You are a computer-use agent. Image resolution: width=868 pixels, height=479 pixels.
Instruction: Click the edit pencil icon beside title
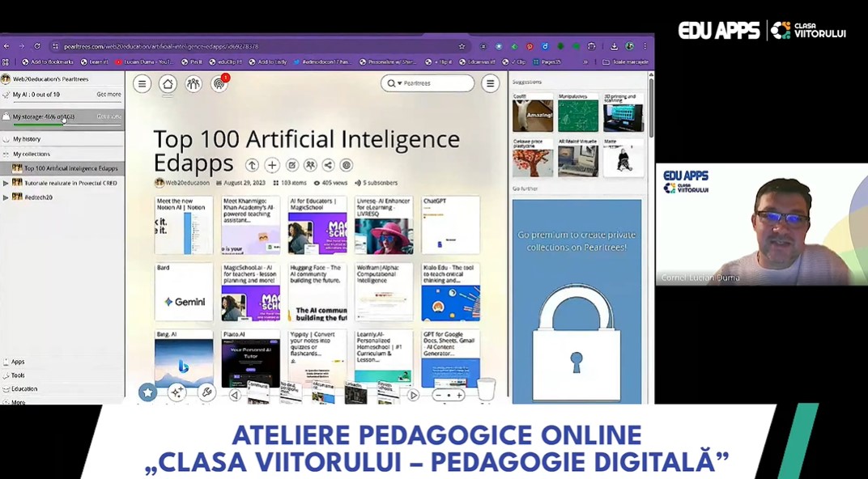291,165
